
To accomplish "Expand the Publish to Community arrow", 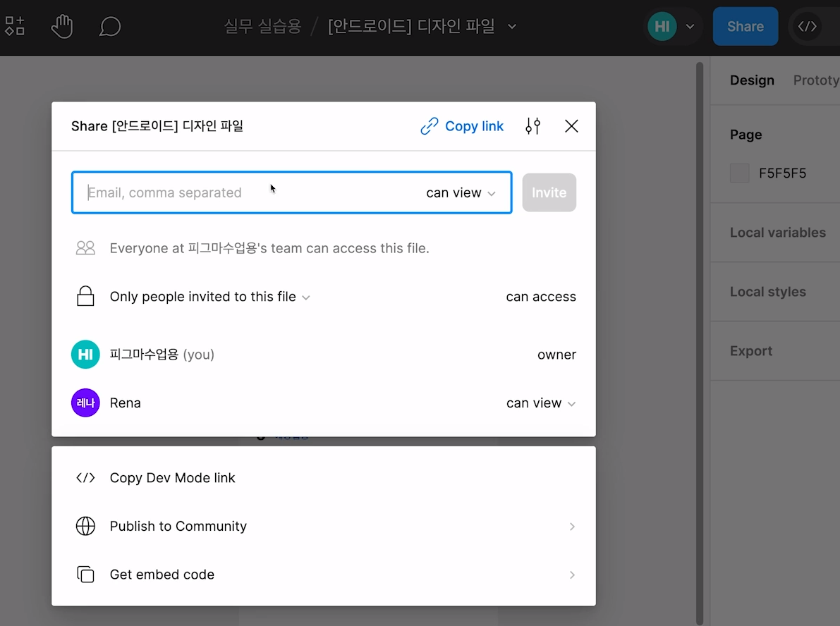I will (x=572, y=527).
